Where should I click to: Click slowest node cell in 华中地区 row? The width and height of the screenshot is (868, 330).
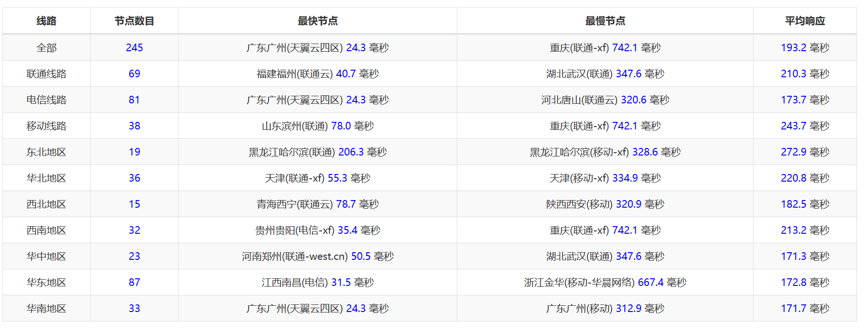(x=605, y=256)
